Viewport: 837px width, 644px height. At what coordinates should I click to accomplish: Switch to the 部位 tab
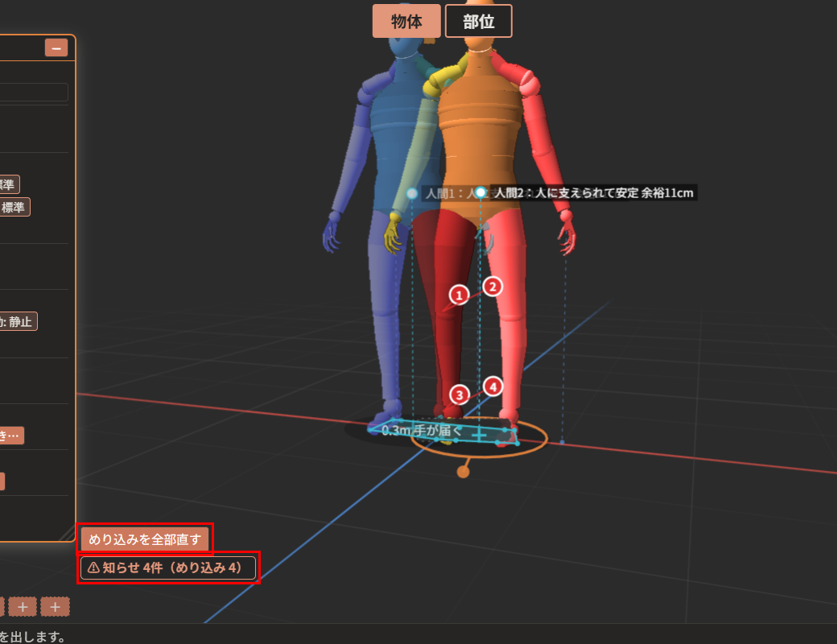(478, 22)
